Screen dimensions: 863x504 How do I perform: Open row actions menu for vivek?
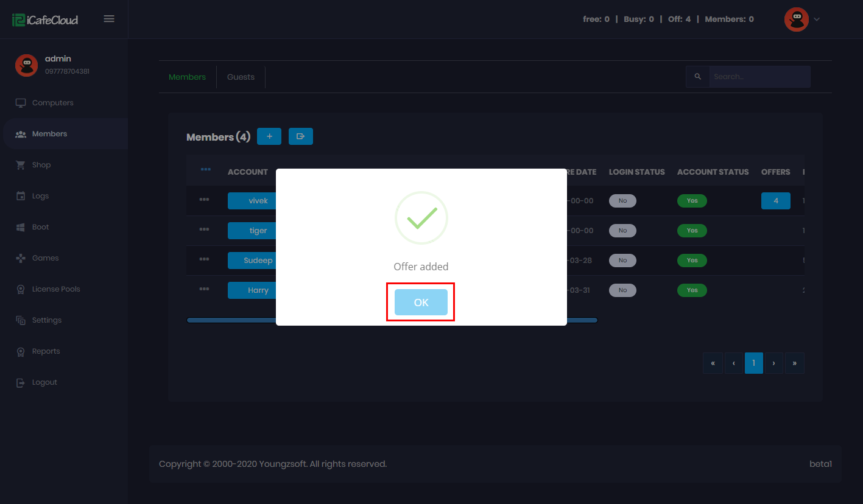204,200
